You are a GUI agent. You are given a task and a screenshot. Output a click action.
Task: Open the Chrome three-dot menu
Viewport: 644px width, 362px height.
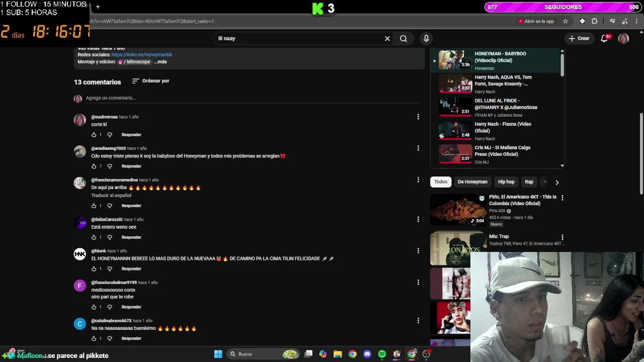[637, 21]
